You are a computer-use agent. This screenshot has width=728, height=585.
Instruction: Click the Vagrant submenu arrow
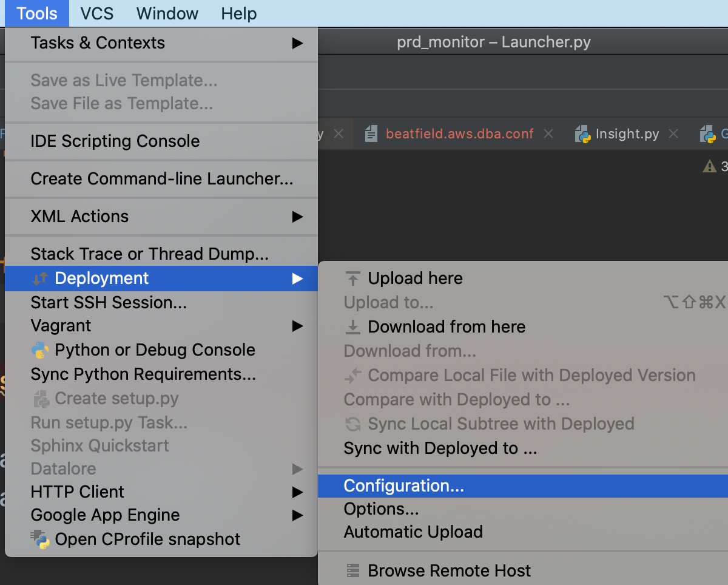coord(297,326)
